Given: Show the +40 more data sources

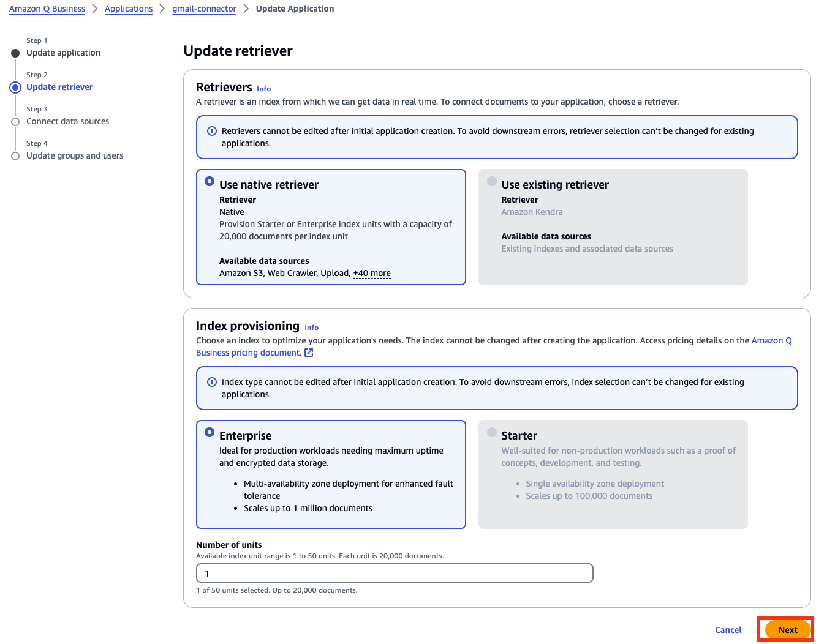Looking at the screenshot, I should (x=372, y=273).
